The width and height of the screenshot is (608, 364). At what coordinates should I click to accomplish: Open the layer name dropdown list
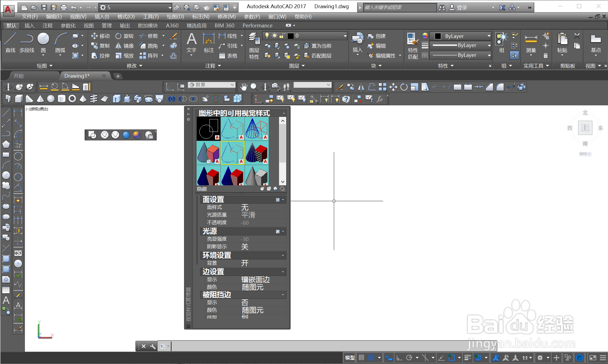tap(345, 36)
